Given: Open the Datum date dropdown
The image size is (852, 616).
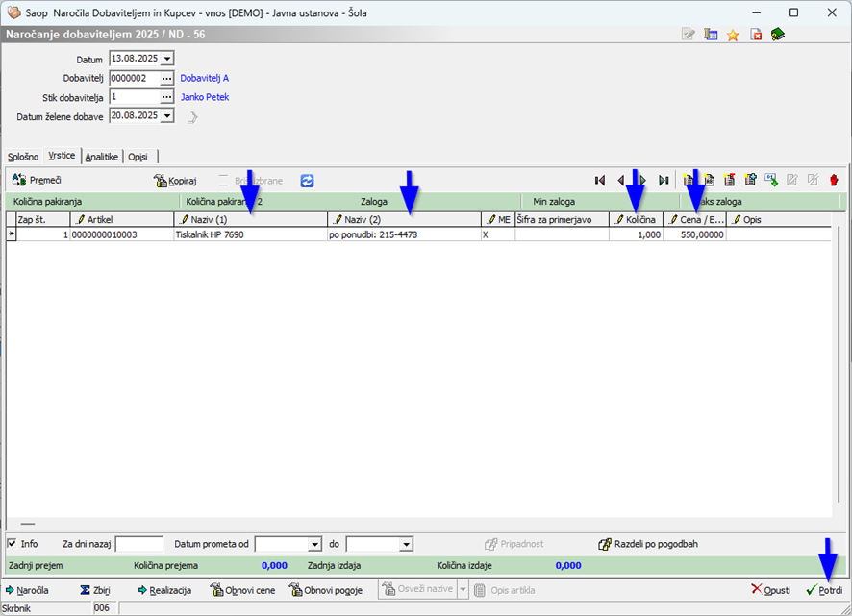Looking at the screenshot, I should click(x=167, y=59).
